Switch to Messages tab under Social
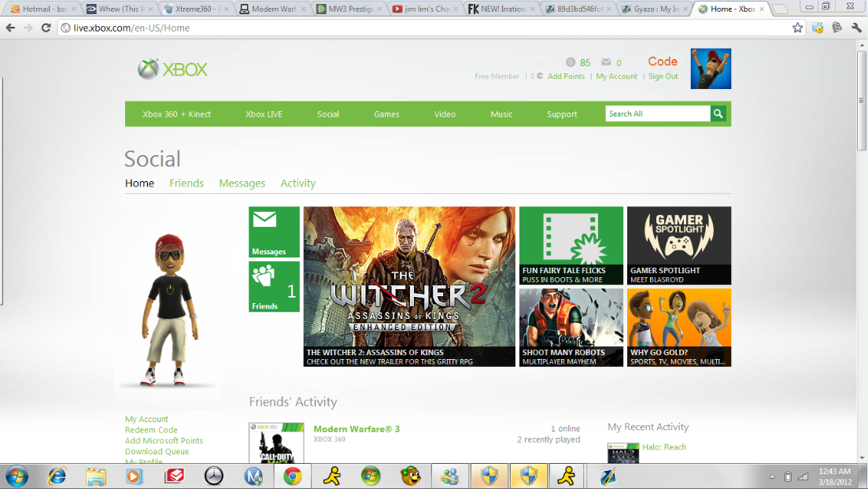Viewport: 868px width, 489px height. pyautogui.click(x=242, y=183)
